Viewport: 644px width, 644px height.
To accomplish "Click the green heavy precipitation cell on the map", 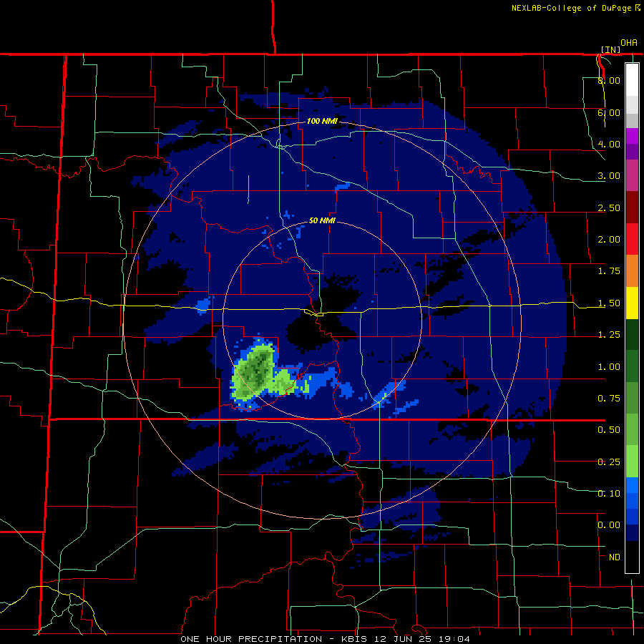I will click(x=256, y=373).
